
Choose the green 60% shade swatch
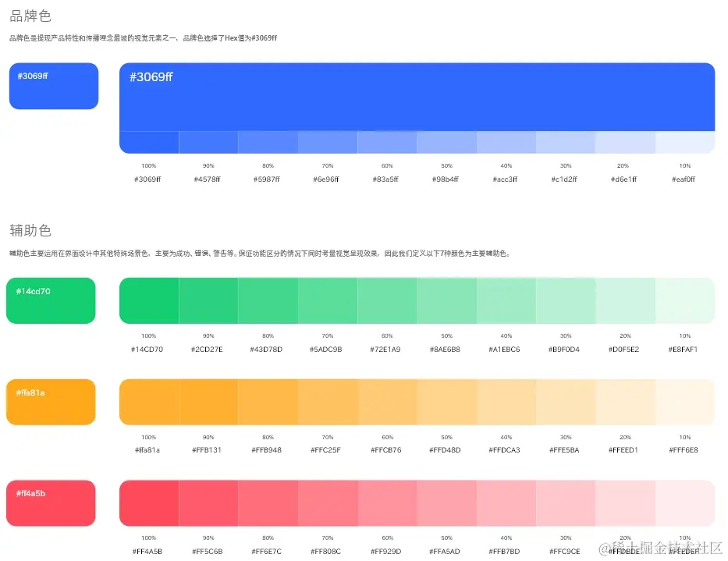click(x=387, y=300)
